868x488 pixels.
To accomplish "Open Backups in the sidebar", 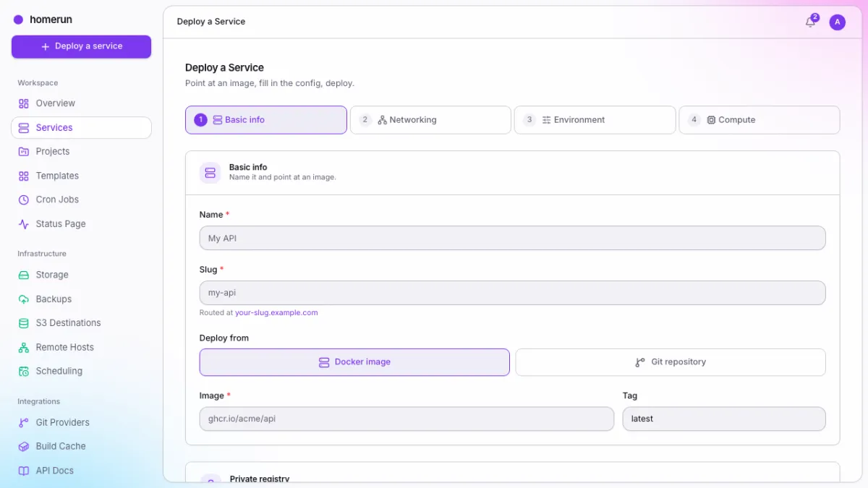I will (81, 299).
